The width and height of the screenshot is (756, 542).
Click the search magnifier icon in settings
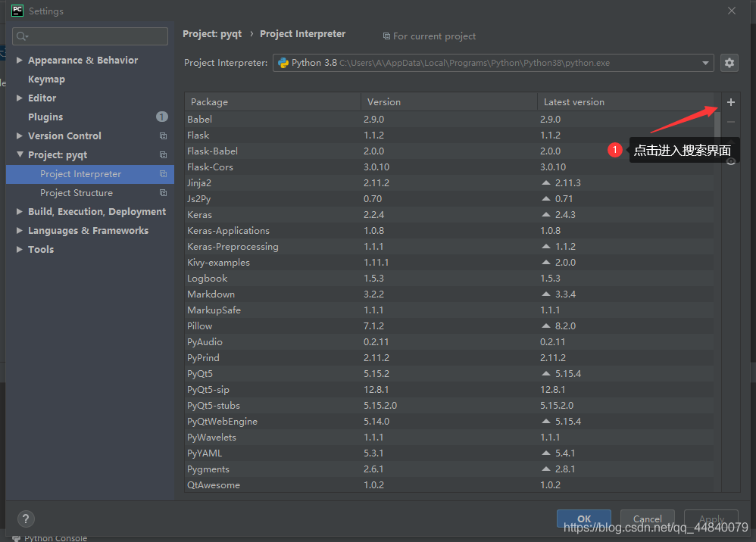[x=22, y=36]
